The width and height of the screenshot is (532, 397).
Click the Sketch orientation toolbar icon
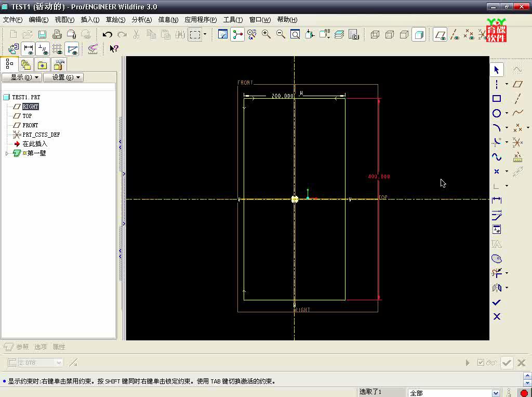click(x=13, y=49)
